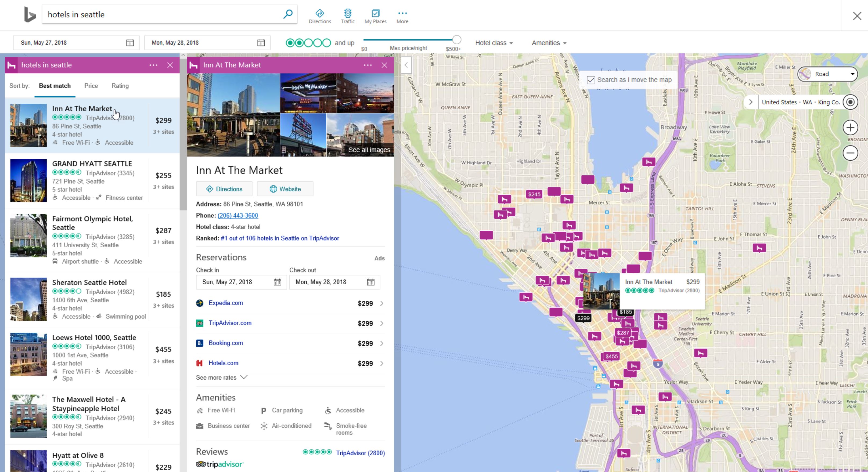Open check-out calendar icon in filter bar
Image resolution: width=868 pixels, height=472 pixels.
tap(261, 43)
